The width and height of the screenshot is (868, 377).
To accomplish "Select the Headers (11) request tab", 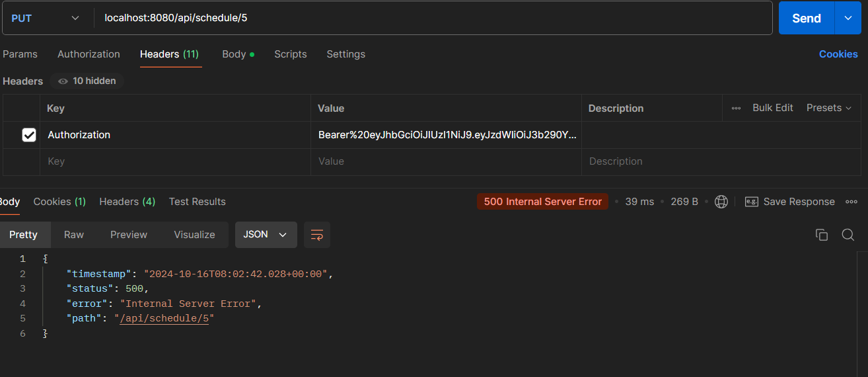I will [x=169, y=54].
